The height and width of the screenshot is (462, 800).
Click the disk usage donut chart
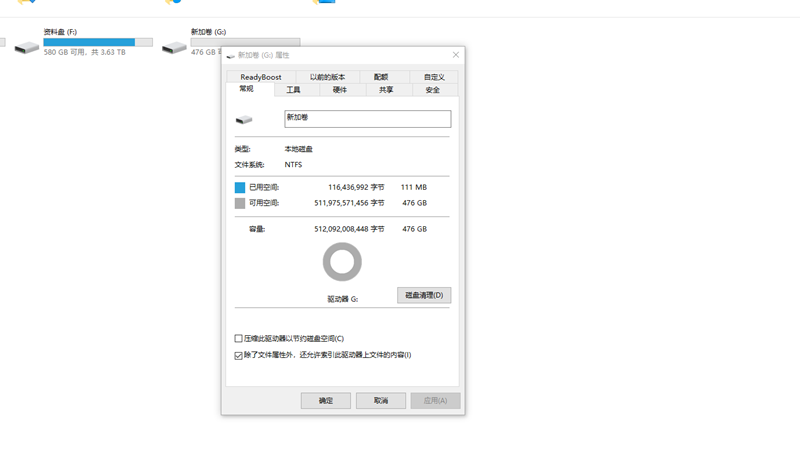point(342,262)
